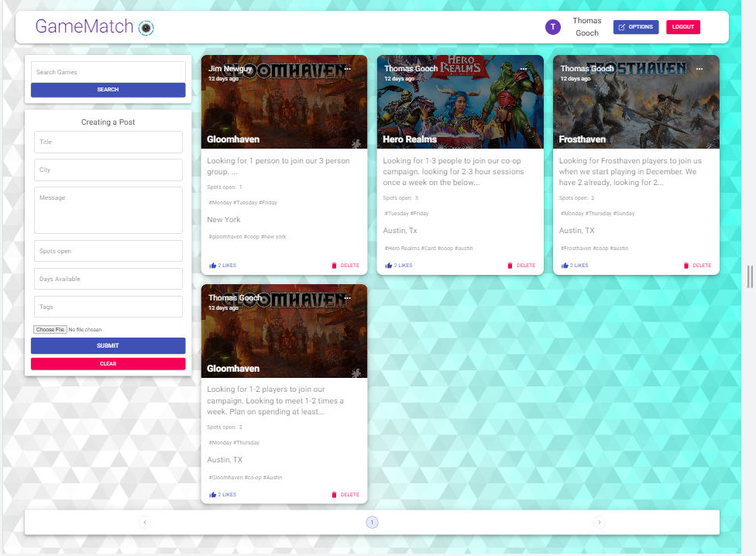The image size is (756, 556).
Task: Like the Austin, TX Gloomhaven post
Action: coord(223,495)
